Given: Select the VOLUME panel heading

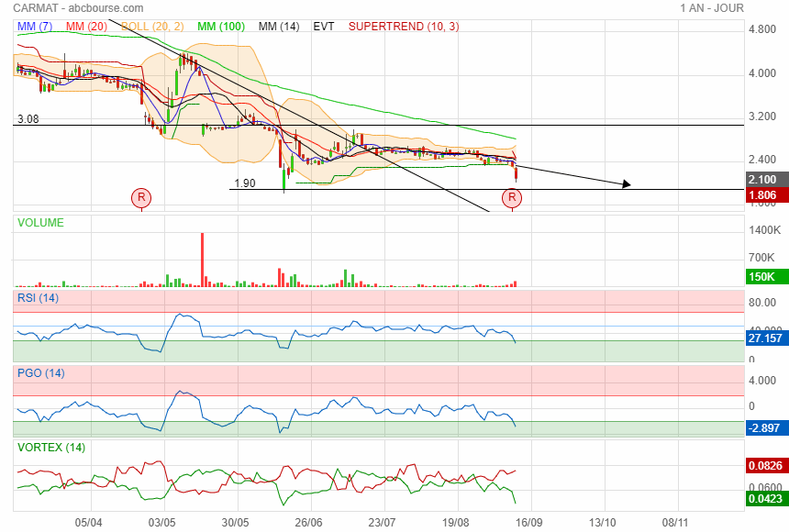Looking at the screenshot, I should [x=39, y=222].
